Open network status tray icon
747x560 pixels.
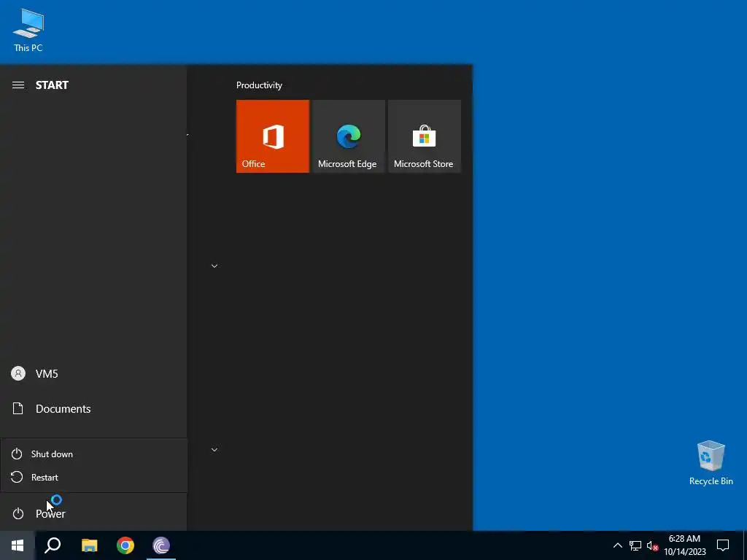[x=635, y=545]
